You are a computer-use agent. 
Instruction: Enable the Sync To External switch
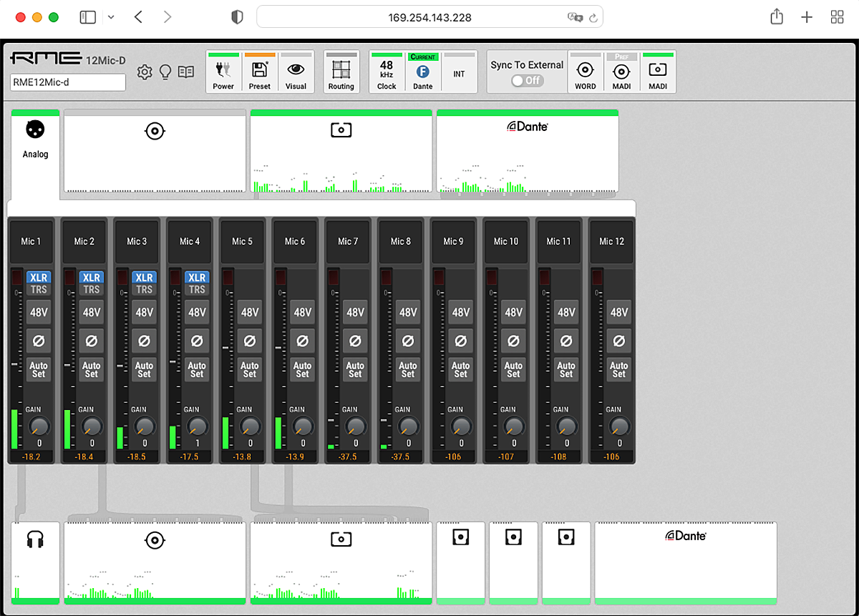coord(526,81)
